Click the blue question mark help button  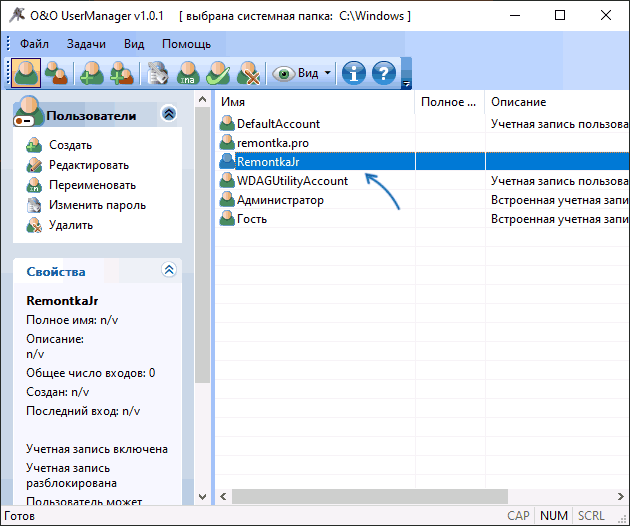384,73
